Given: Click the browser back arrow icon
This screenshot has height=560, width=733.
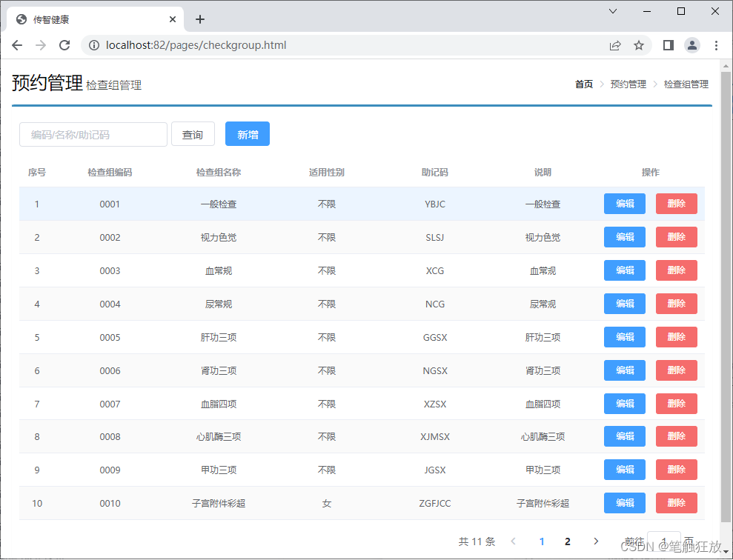Looking at the screenshot, I should pyautogui.click(x=17, y=44).
